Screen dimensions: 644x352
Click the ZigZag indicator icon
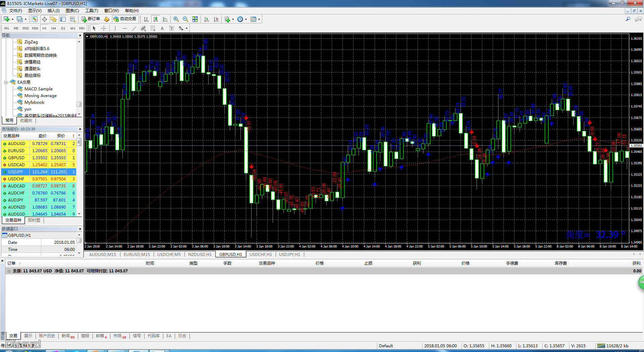coord(20,42)
